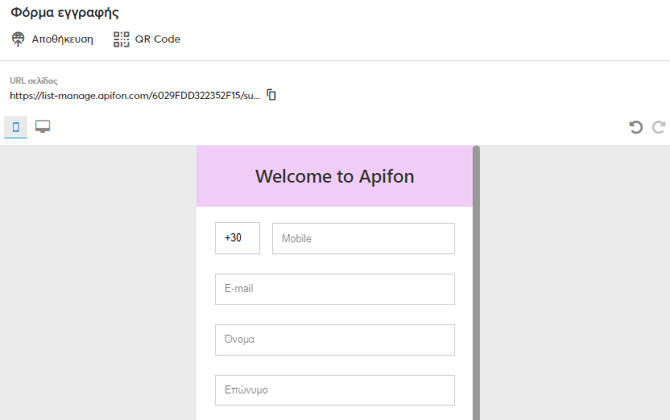Click the list-manage.apifon.com URL text
The height and width of the screenshot is (420, 670).
click(x=134, y=96)
